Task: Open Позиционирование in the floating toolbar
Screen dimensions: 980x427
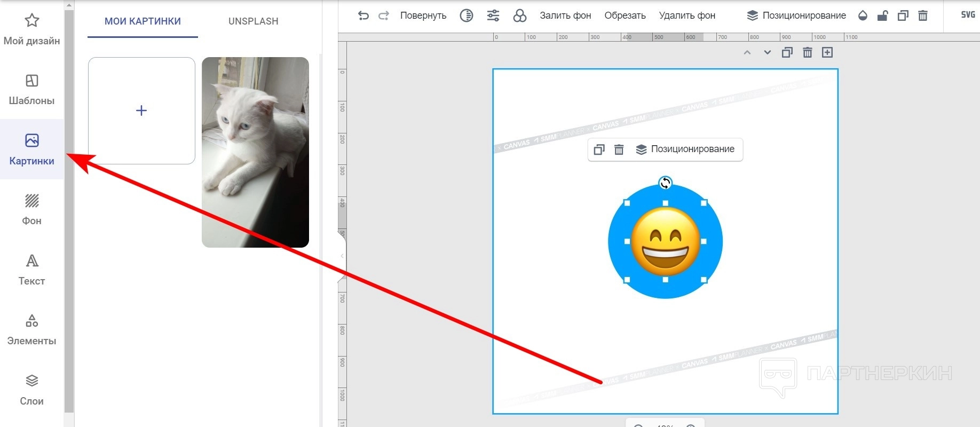Action: pyautogui.click(x=685, y=149)
